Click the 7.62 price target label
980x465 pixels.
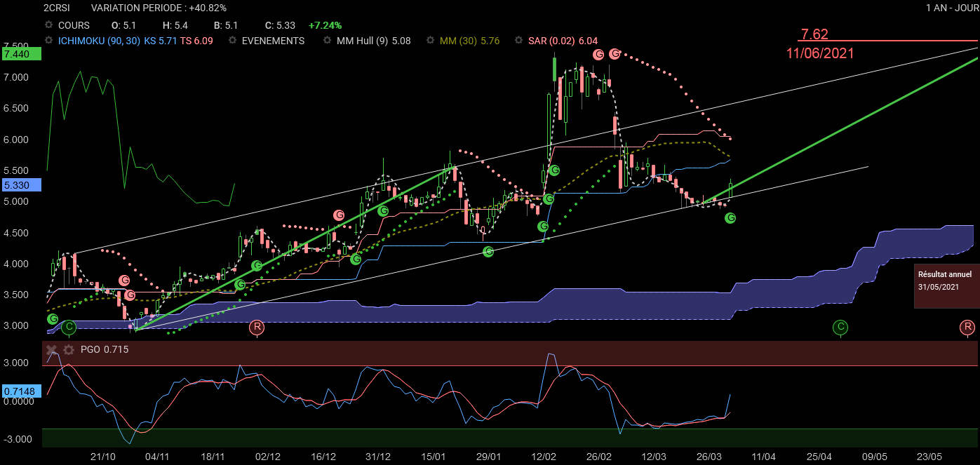point(814,34)
